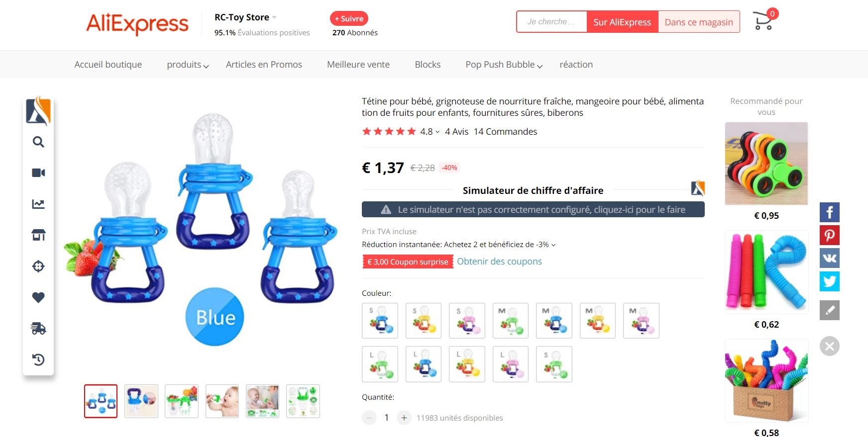The image size is (868, 437).
Task: Share on Pinterest
Action: 829,235
